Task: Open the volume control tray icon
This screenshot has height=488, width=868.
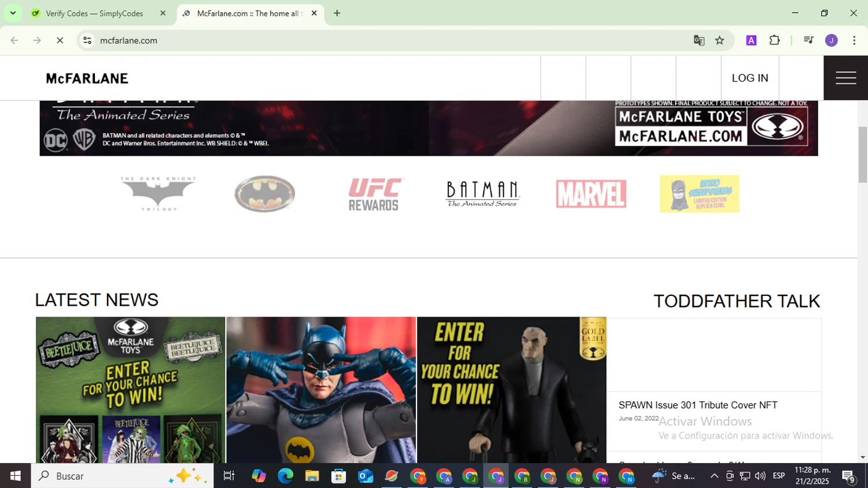Action: [760, 476]
